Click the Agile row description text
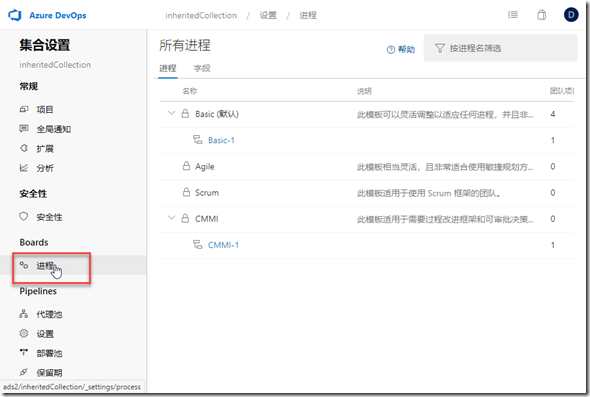 (445, 167)
